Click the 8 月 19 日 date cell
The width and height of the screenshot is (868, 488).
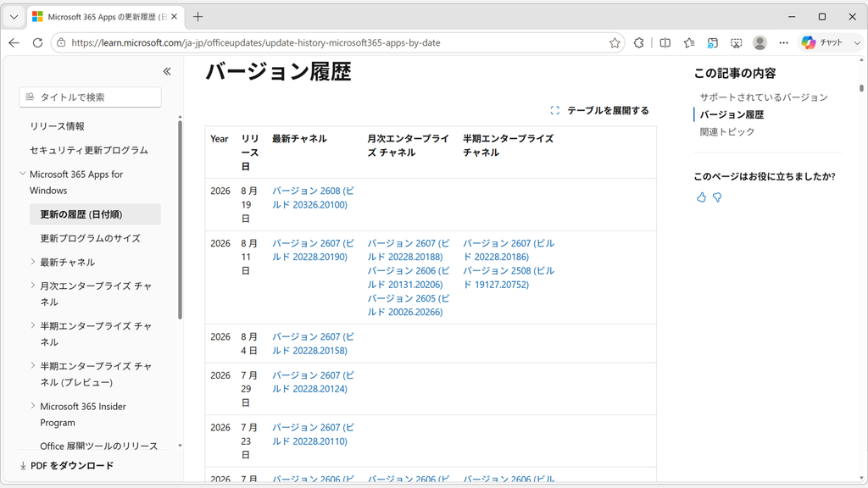click(249, 205)
